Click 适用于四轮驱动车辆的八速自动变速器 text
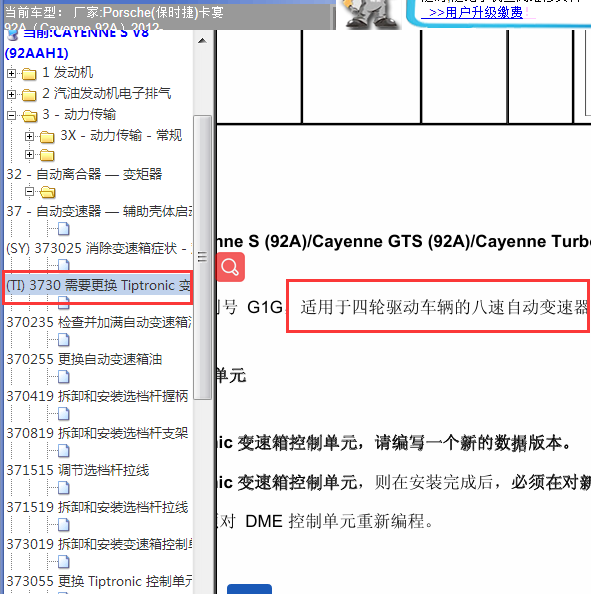Screen dimensions: 591x594 pyautogui.click(x=444, y=307)
